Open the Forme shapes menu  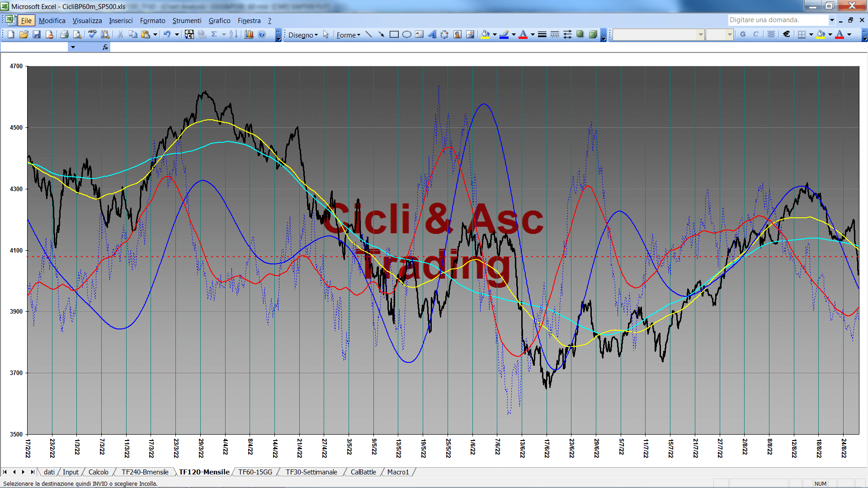(348, 35)
